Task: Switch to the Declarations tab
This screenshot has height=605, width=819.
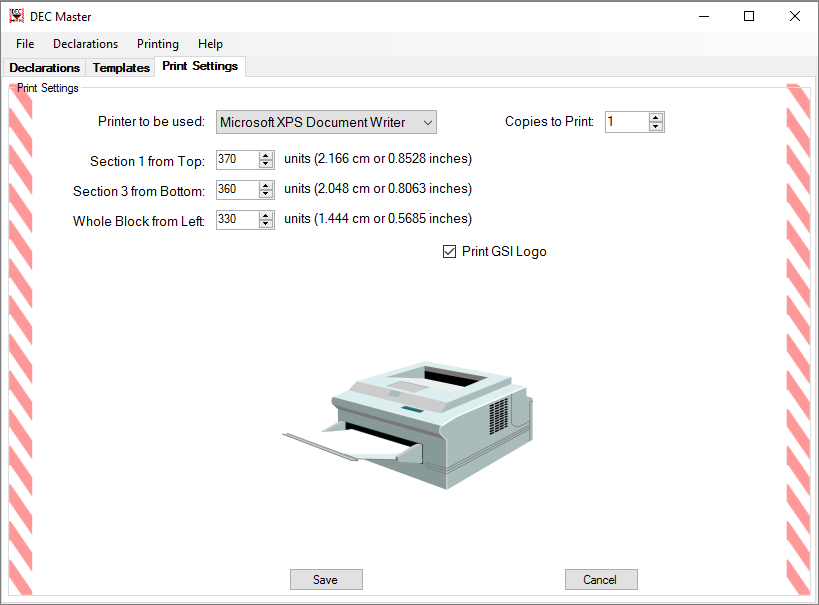Action: tap(45, 68)
